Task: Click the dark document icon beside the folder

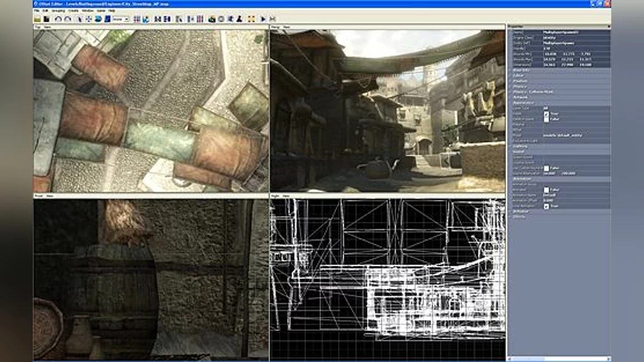Action: pyautogui.click(x=47, y=19)
